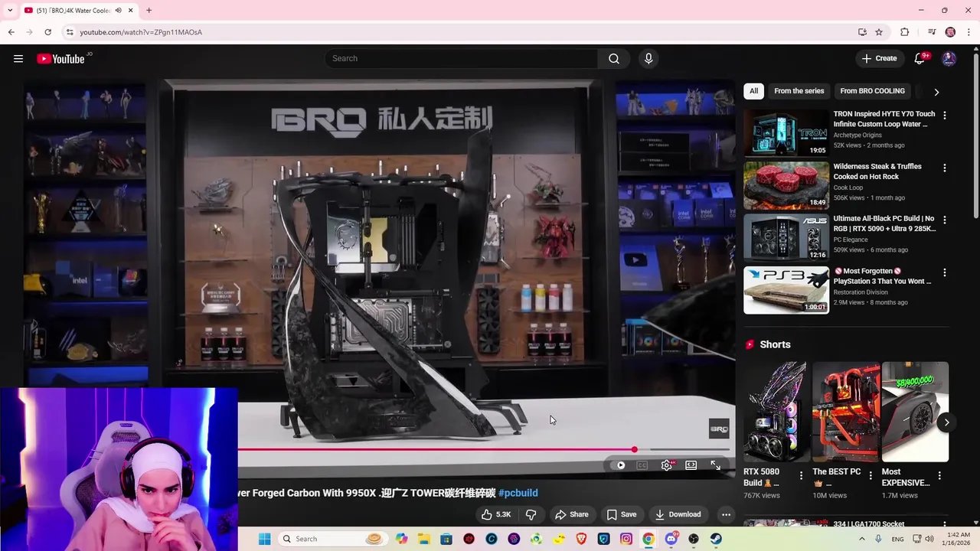Select the All filter chip
The height and width of the screenshot is (551, 980).
(753, 91)
